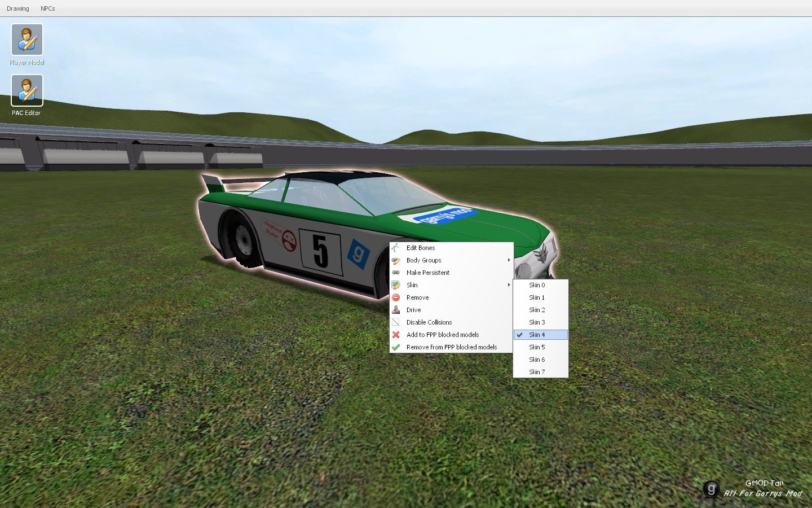Open the PAC Editor desktop icon
812x508 pixels.
pyautogui.click(x=27, y=90)
